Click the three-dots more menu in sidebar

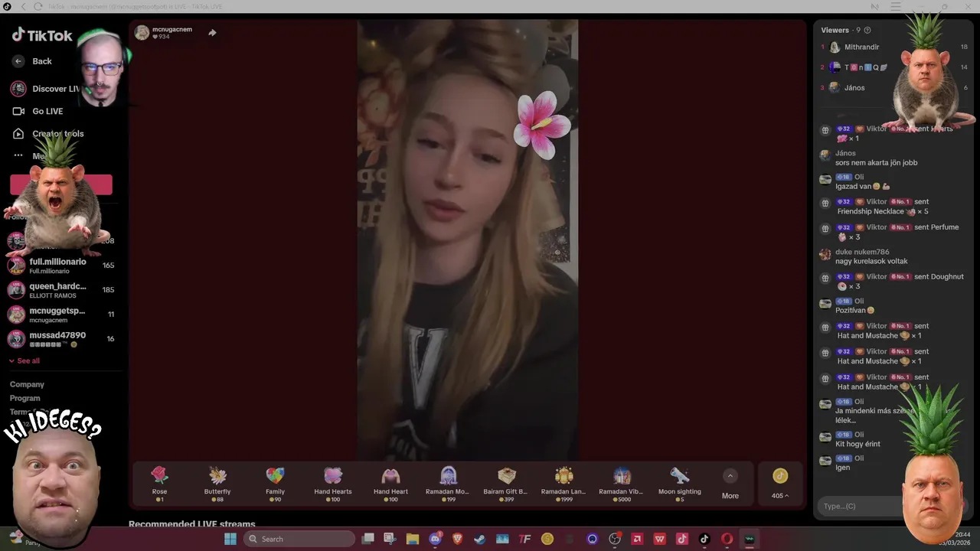click(x=18, y=155)
